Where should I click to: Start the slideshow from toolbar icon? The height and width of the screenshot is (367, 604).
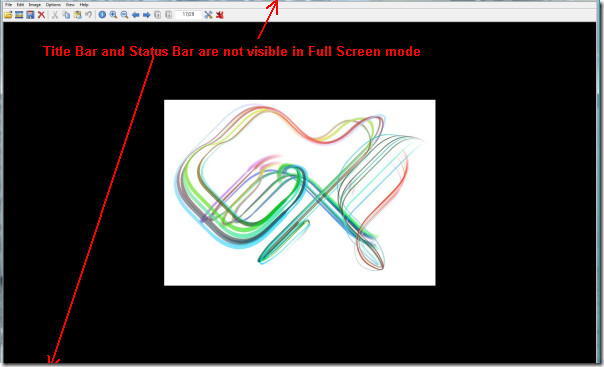coord(19,15)
